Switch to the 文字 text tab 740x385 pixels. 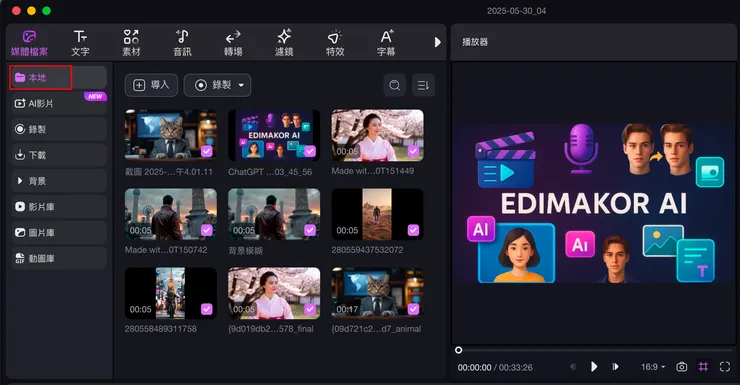point(80,43)
